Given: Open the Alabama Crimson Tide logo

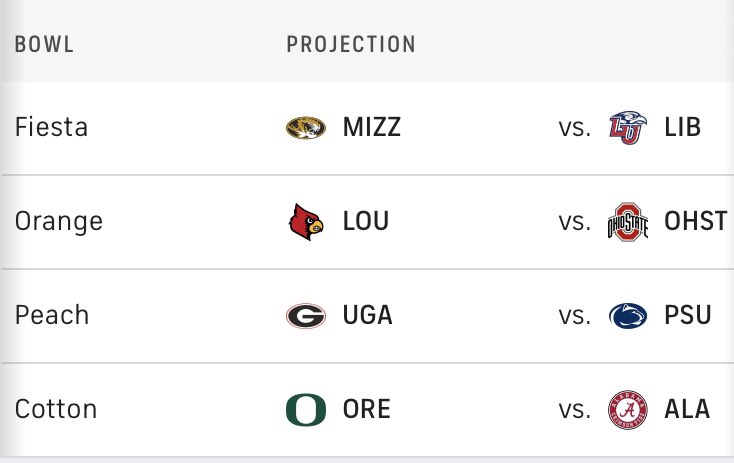Looking at the screenshot, I should (628, 410).
